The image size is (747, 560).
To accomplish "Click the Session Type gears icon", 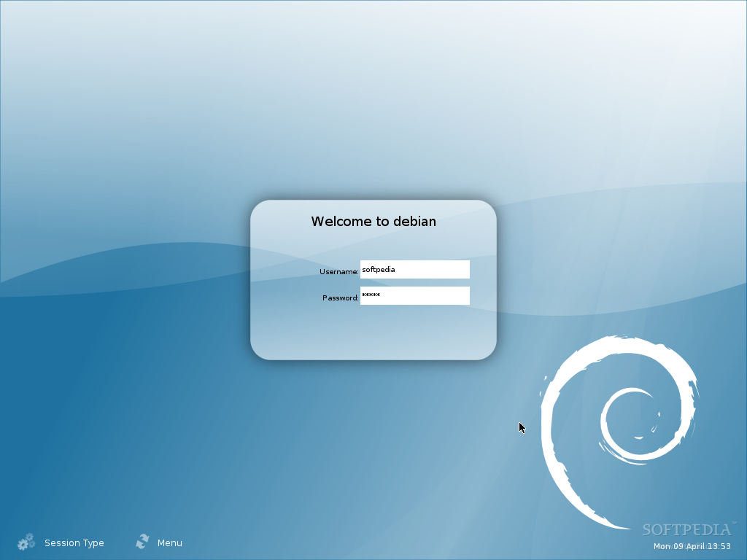I will [26, 542].
